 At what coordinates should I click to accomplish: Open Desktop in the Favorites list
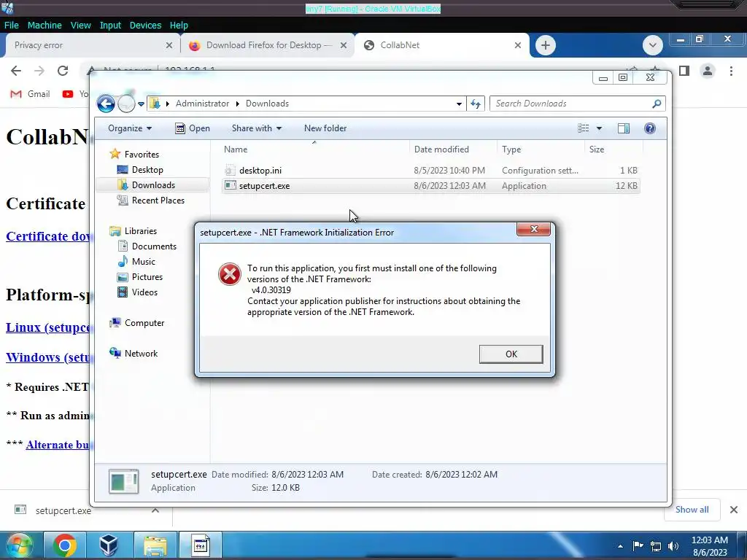click(x=147, y=169)
